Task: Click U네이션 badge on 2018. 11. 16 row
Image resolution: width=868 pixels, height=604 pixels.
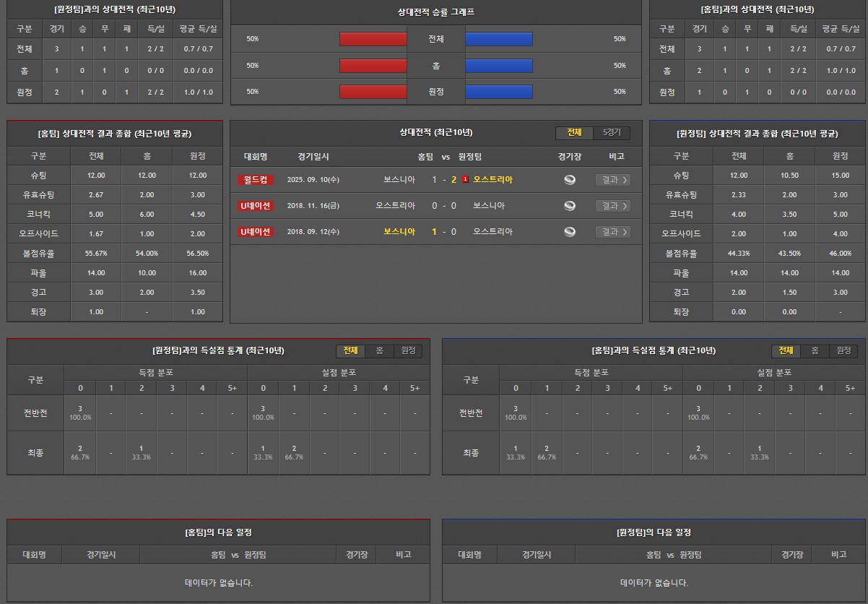Action: click(256, 206)
